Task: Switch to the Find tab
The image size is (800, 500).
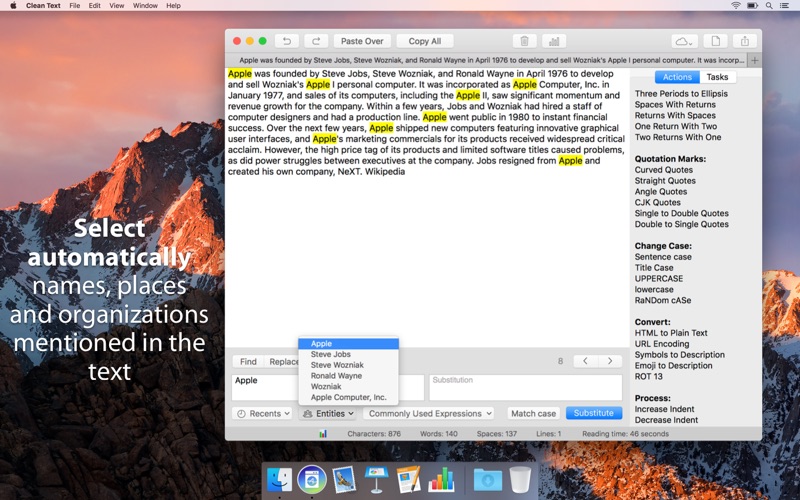Action: 248,361
